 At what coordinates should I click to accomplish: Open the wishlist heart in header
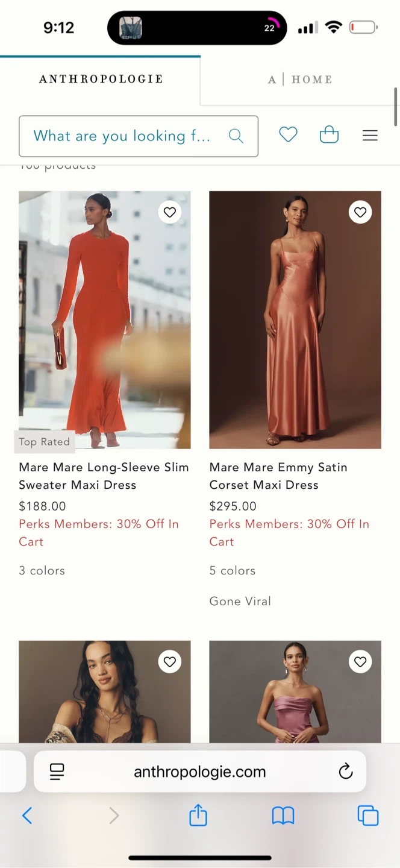[x=289, y=135]
